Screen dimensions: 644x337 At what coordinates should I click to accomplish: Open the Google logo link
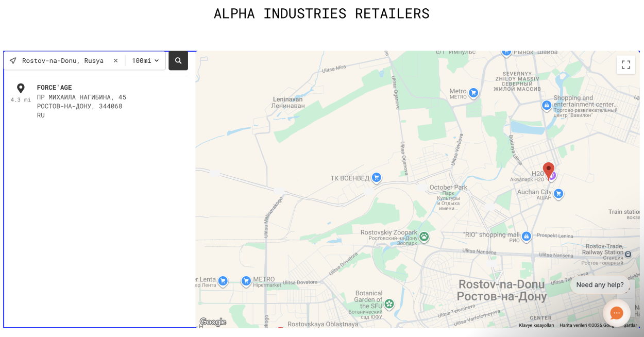[x=213, y=322]
